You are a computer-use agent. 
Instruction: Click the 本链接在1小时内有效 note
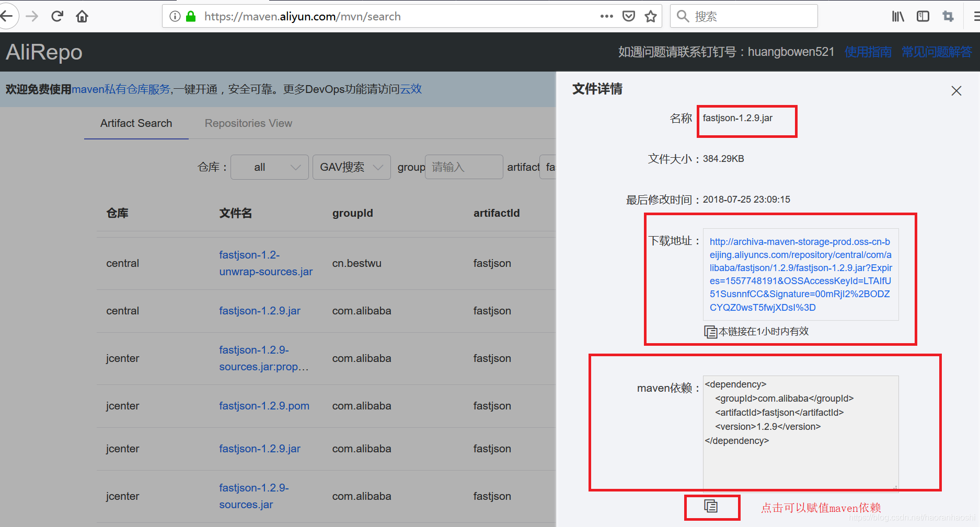tap(764, 332)
